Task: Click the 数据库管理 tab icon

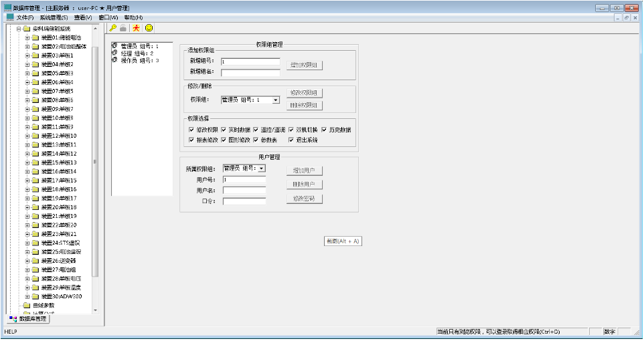Action: pyautogui.click(x=13, y=319)
